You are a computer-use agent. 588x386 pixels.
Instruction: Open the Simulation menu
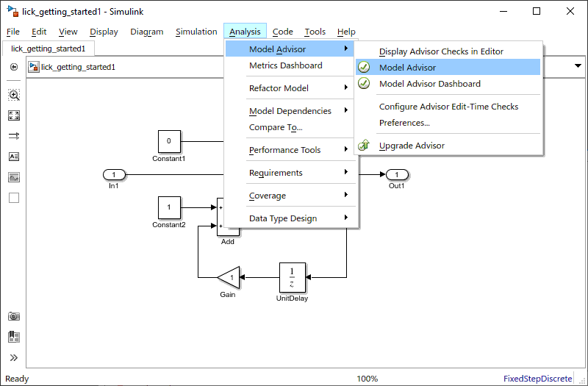[x=196, y=32]
